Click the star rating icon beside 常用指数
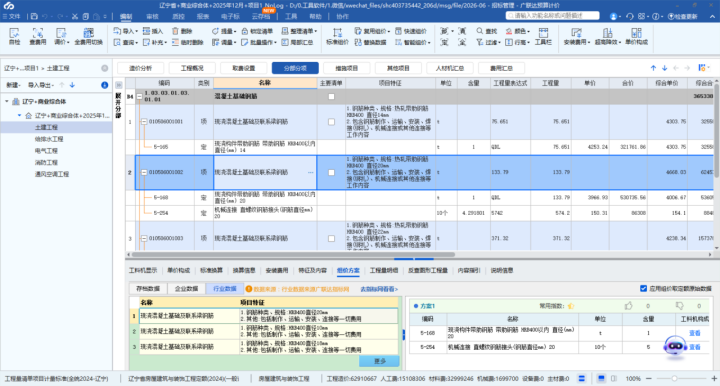Image resolution: width=720 pixels, height=386 pixels. tap(571, 306)
